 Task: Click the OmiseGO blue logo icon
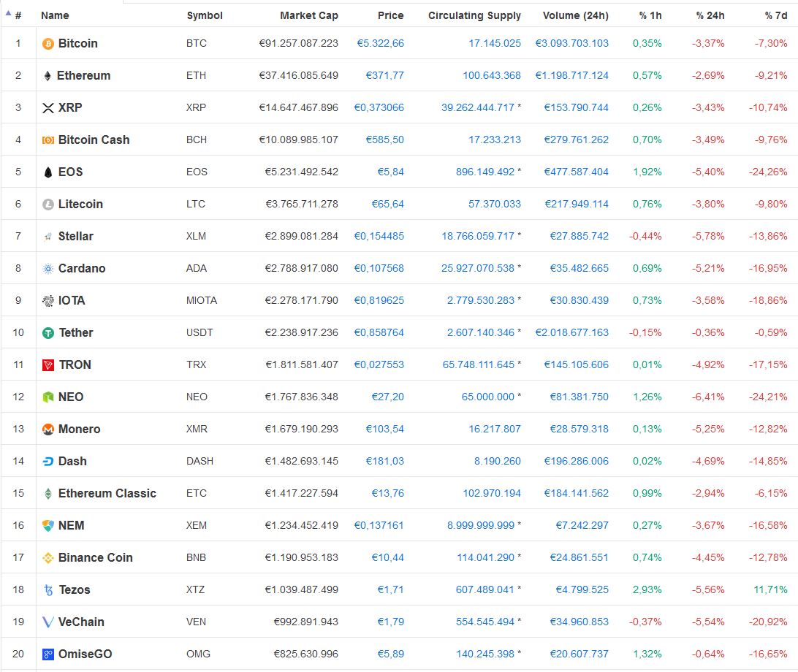tap(47, 654)
